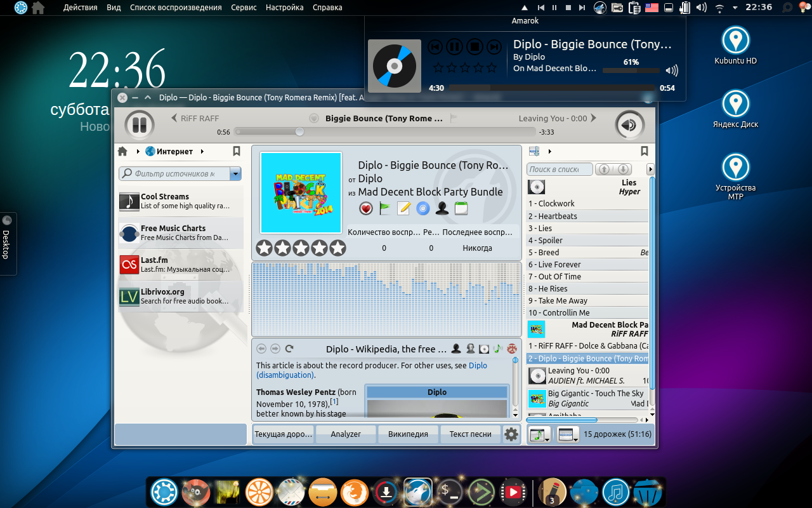Open Wikipedia settings icon in applet header
The height and width of the screenshot is (508, 812).
pos(512,349)
